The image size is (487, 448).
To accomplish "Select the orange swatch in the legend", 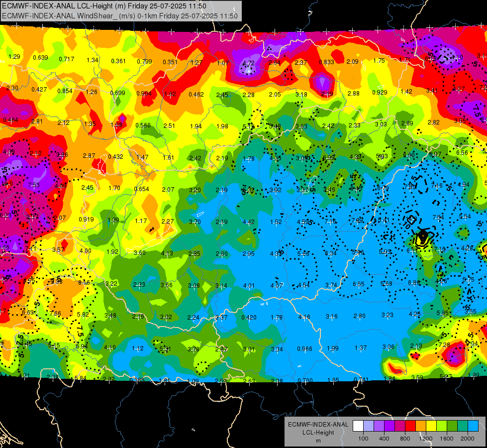I will coord(421,426).
